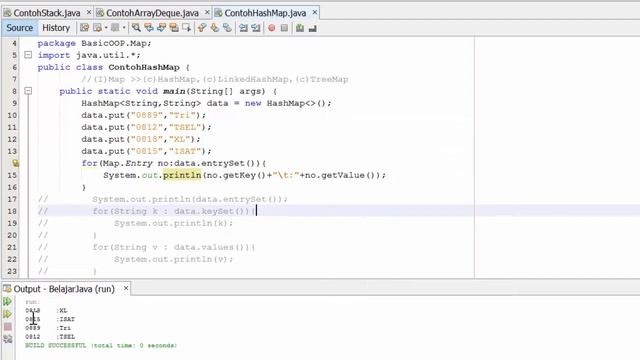Click the import java.util.* statement
Screen dimensions: 640x360
click(x=89, y=55)
